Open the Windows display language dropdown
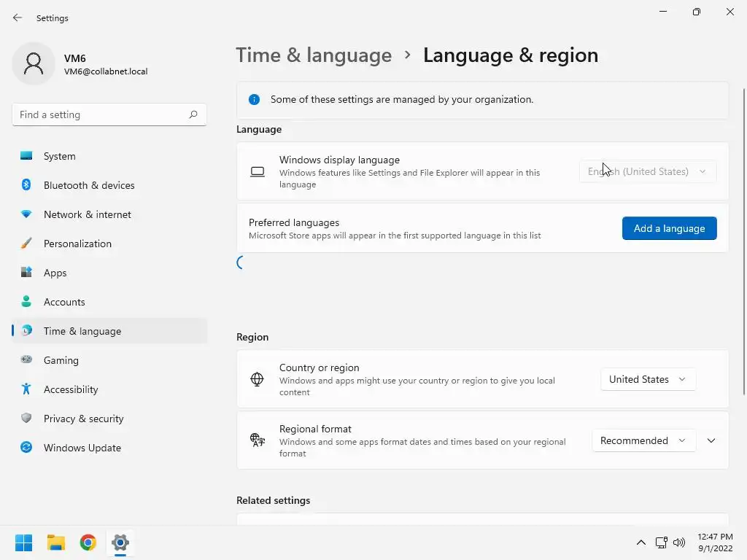747x560 pixels. [648, 171]
